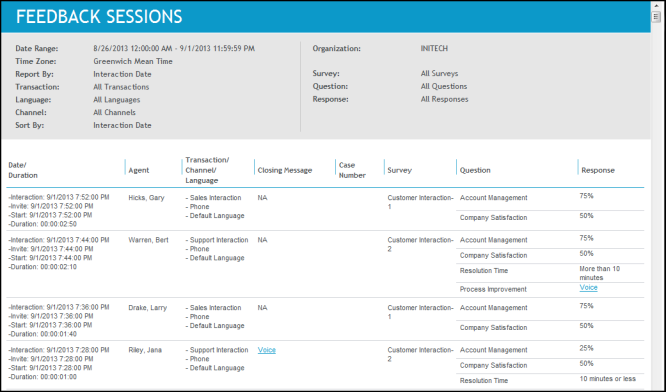Select agent name Drake, Larry
Image resolution: width=666 pixels, height=392 pixels.
point(147,308)
